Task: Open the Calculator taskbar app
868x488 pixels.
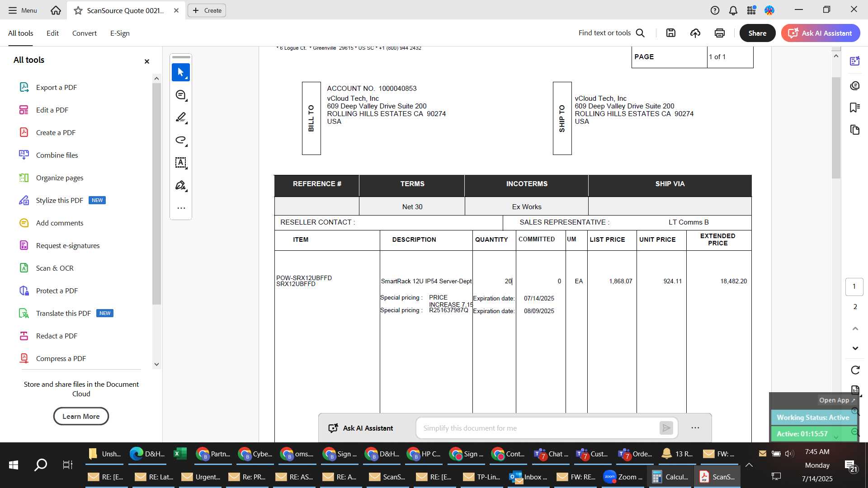Action: click(670, 477)
